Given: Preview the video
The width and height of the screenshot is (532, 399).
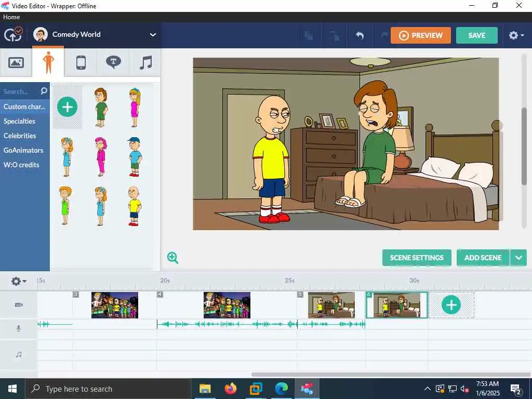Looking at the screenshot, I should tap(421, 35).
